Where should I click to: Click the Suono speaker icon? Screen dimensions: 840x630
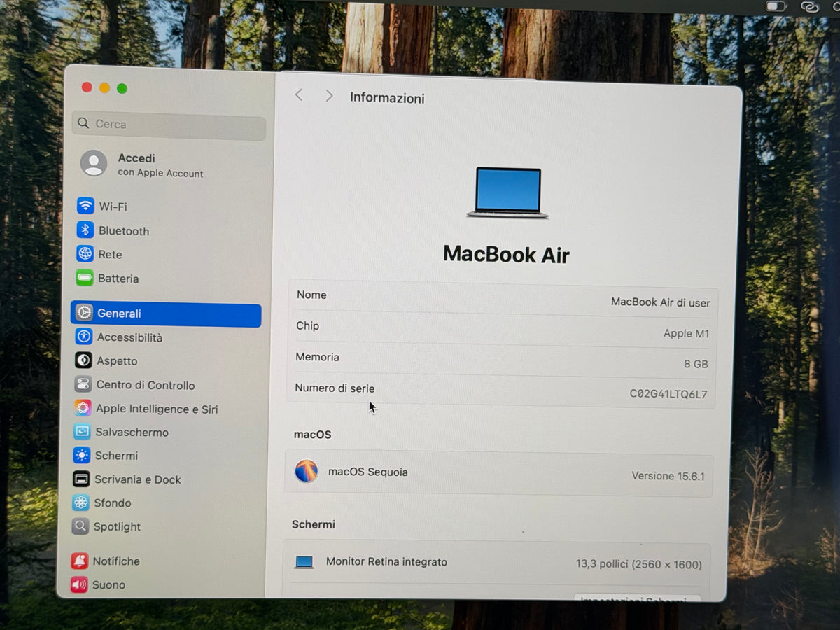(78, 584)
